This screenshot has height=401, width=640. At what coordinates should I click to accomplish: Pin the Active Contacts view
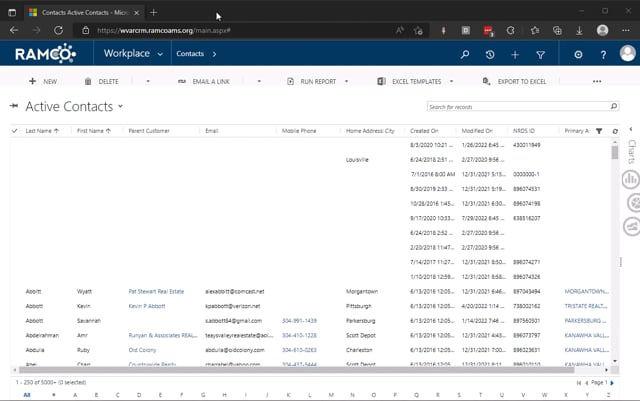coord(14,106)
